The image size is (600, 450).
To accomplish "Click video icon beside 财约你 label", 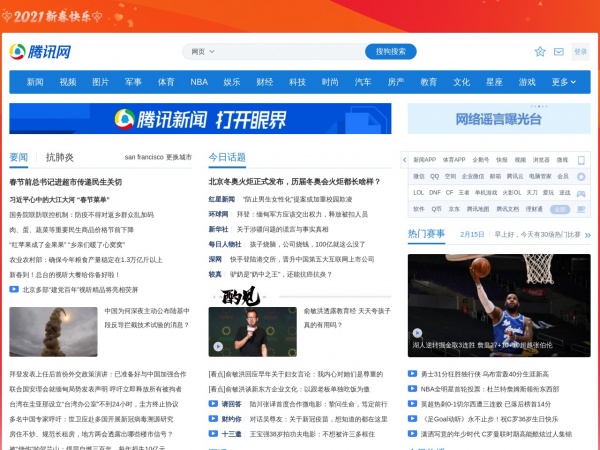I will [213, 419].
